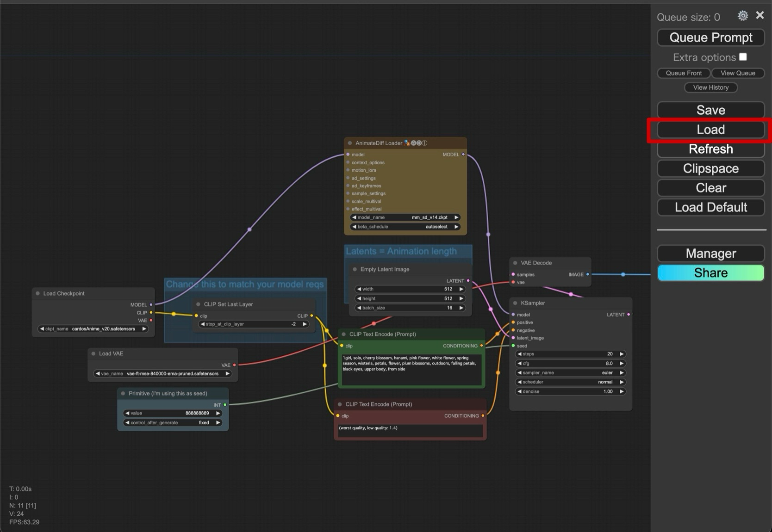This screenshot has width=772, height=532.
Task: Enable the Extra options checkbox
Action: pos(743,57)
